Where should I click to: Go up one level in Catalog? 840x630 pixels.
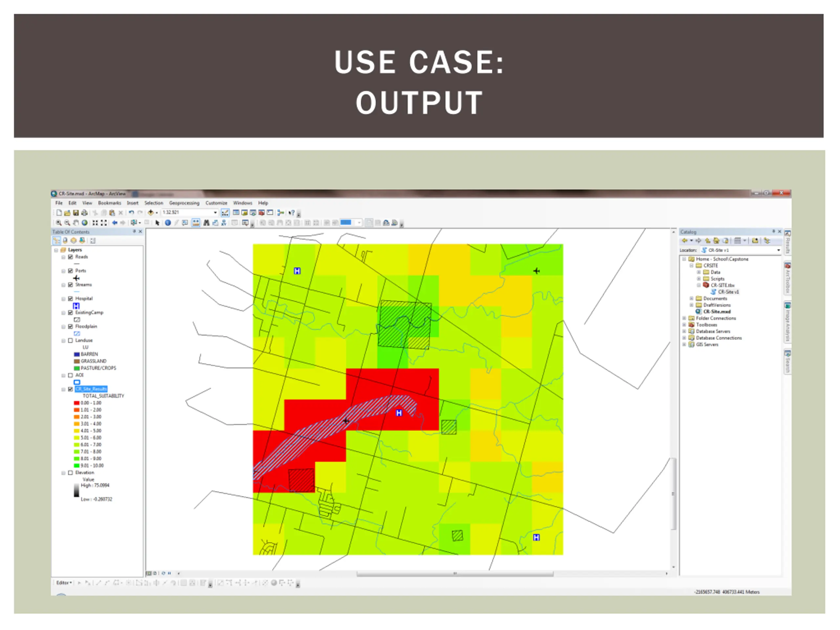707,241
